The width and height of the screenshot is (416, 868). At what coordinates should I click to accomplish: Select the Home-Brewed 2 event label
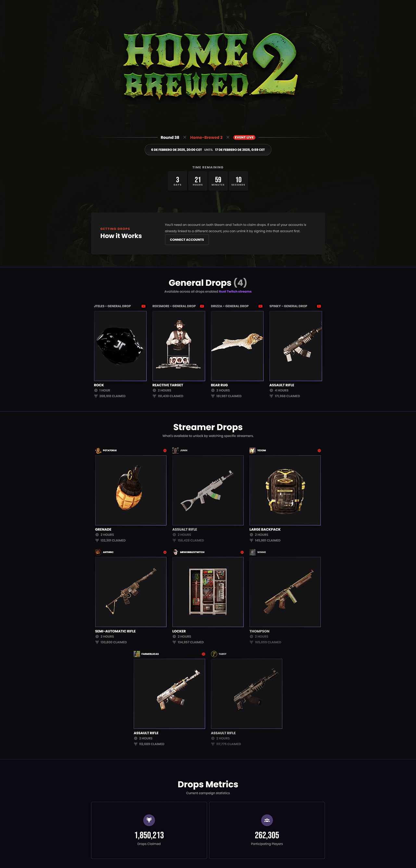tap(206, 137)
